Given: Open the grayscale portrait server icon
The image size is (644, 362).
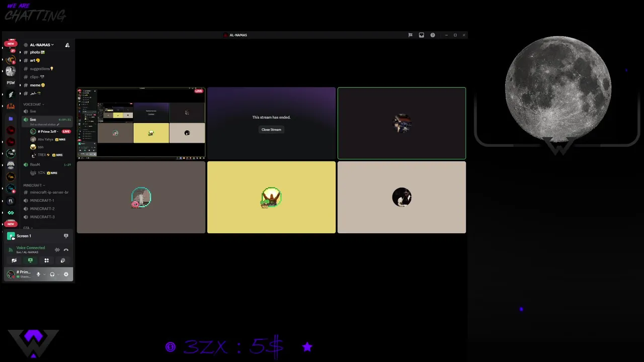Looking at the screenshot, I should tap(11, 71).
